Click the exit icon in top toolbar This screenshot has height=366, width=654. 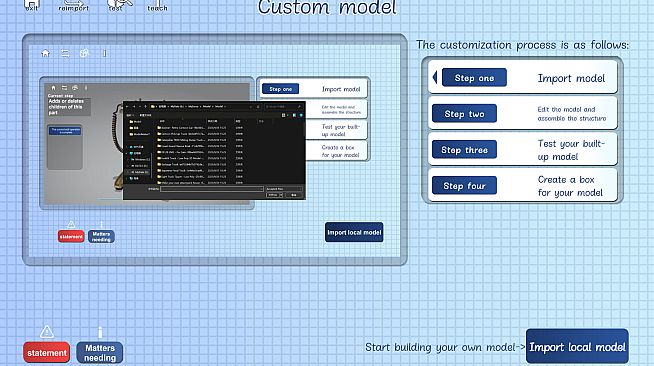click(32, 5)
